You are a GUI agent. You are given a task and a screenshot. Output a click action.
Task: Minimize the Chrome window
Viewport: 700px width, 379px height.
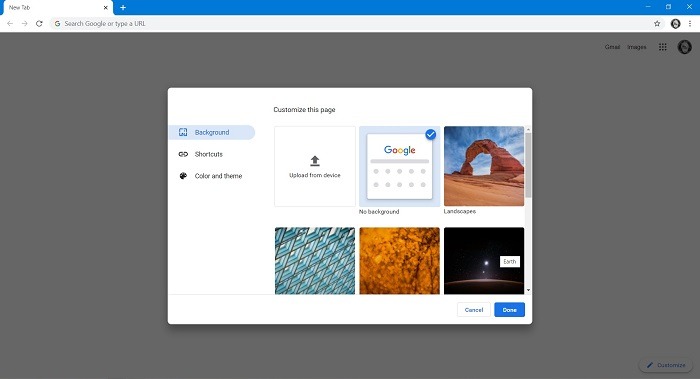point(648,7)
